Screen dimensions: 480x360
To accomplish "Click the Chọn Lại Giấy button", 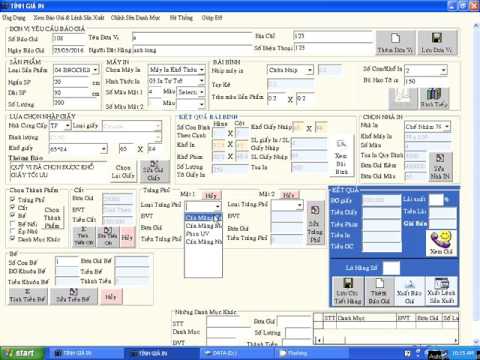I will (123, 171).
